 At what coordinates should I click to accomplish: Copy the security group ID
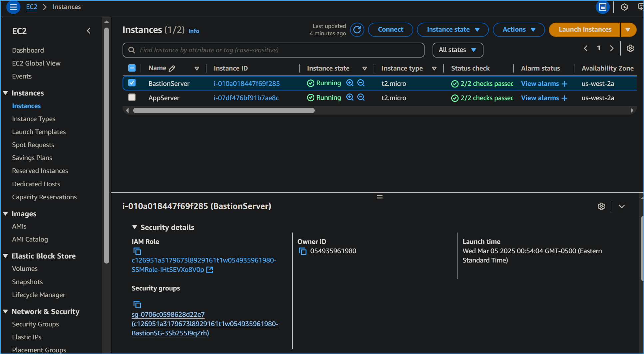click(138, 304)
